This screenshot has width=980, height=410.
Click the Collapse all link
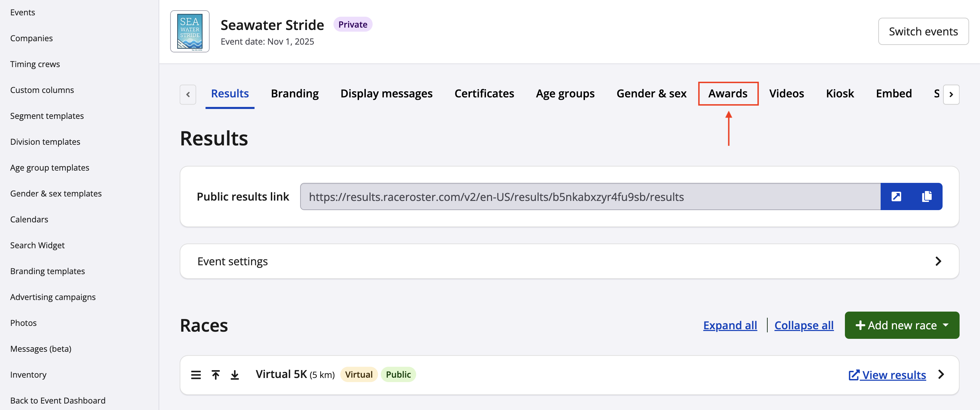[803, 325]
